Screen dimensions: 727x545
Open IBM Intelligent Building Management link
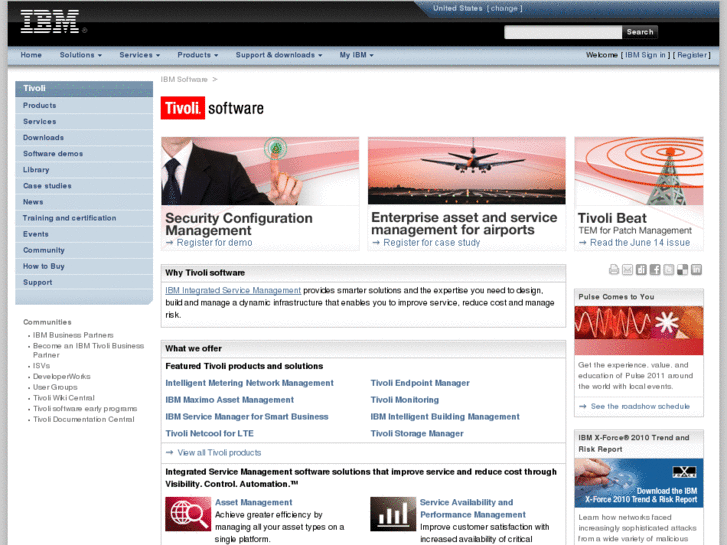pos(445,417)
